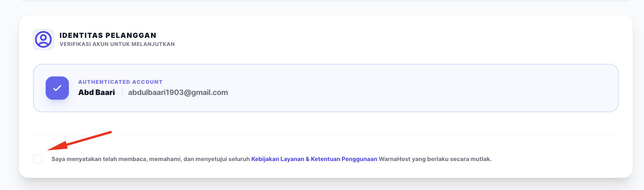Screen dimensions: 644x190
Task: Select the account name Abd Baari
Action: 96,93
